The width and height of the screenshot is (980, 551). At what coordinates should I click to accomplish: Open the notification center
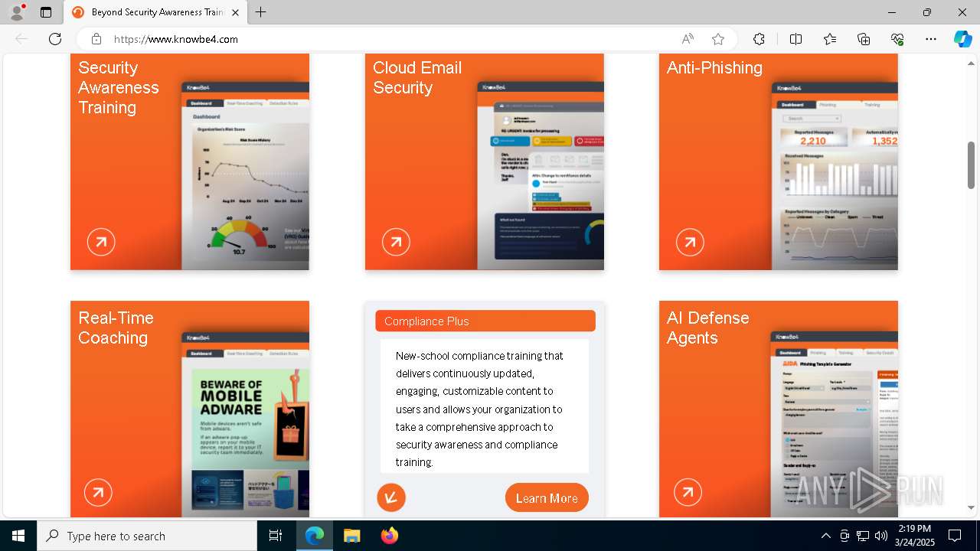click(955, 536)
